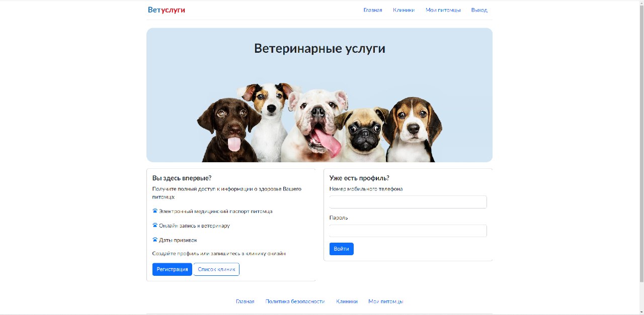Open footer link Мои питомцы
The height and width of the screenshot is (315, 644).
(386, 301)
